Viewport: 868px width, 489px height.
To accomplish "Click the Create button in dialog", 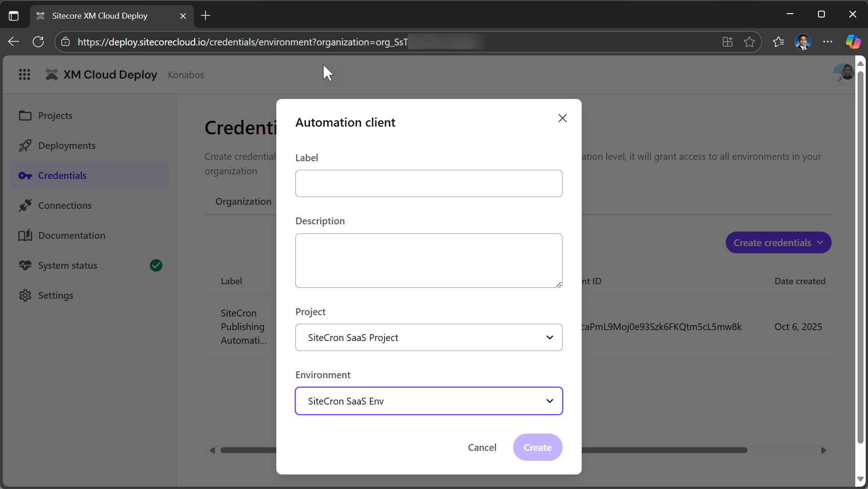I will [x=538, y=448].
